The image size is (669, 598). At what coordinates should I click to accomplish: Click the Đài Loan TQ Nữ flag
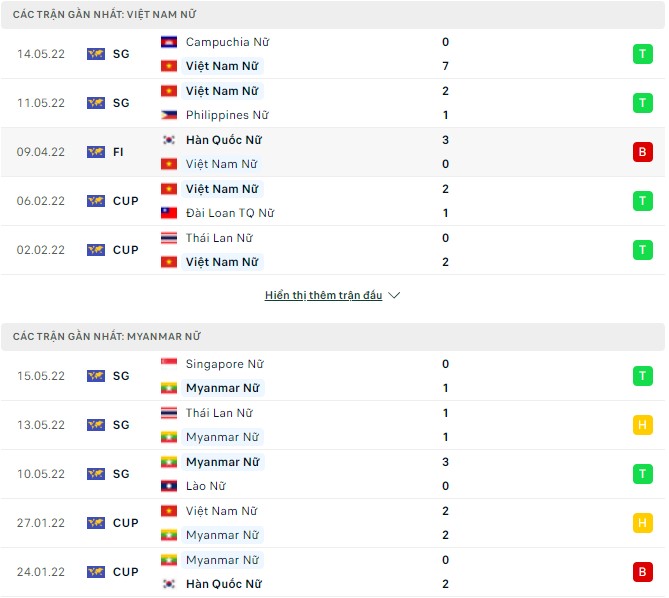coord(169,213)
